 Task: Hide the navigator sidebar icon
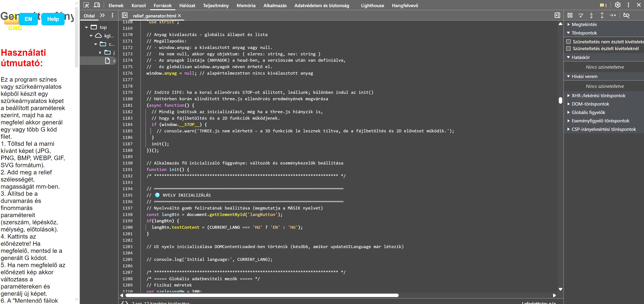pyautogui.click(x=124, y=15)
